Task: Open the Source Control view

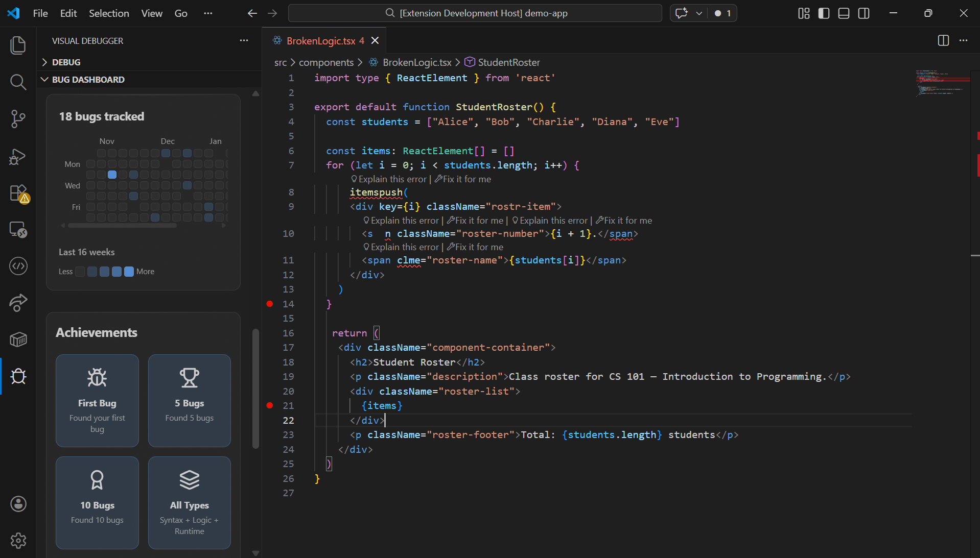Action: tap(18, 119)
